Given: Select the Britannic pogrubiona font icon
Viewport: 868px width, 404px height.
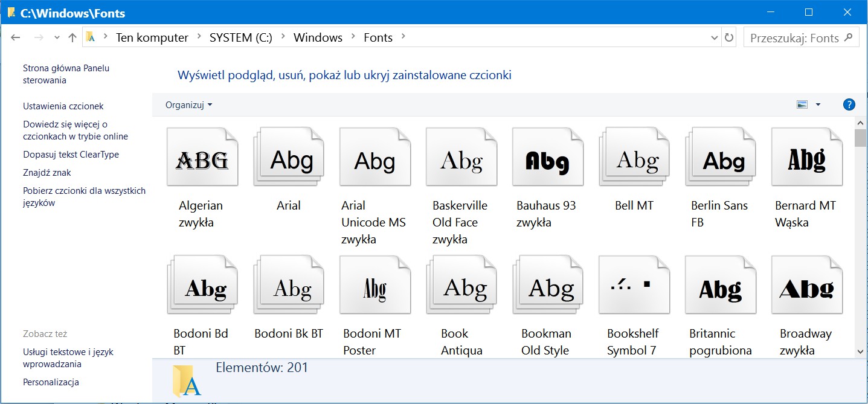Looking at the screenshot, I should click(x=720, y=284).
